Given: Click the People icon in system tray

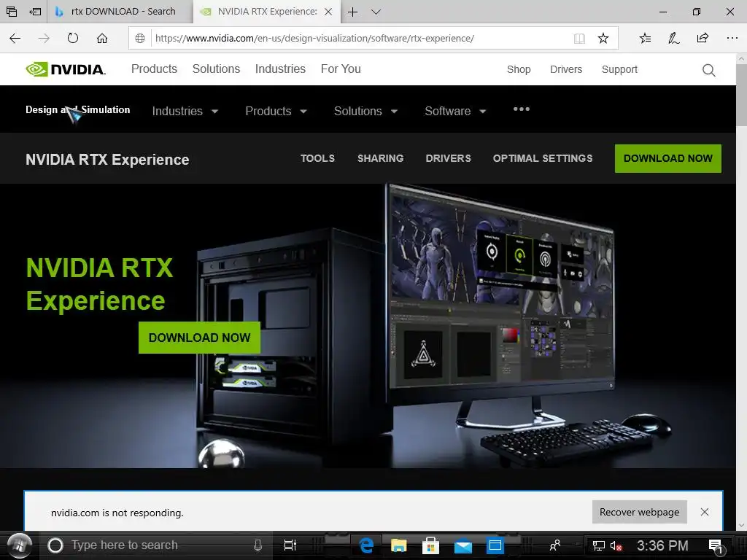Looking at the screenshot, I should coord(555,545).
